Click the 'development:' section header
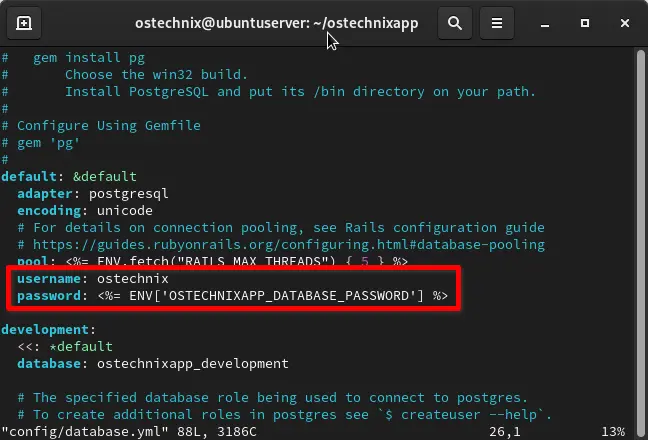 [48, 329]
